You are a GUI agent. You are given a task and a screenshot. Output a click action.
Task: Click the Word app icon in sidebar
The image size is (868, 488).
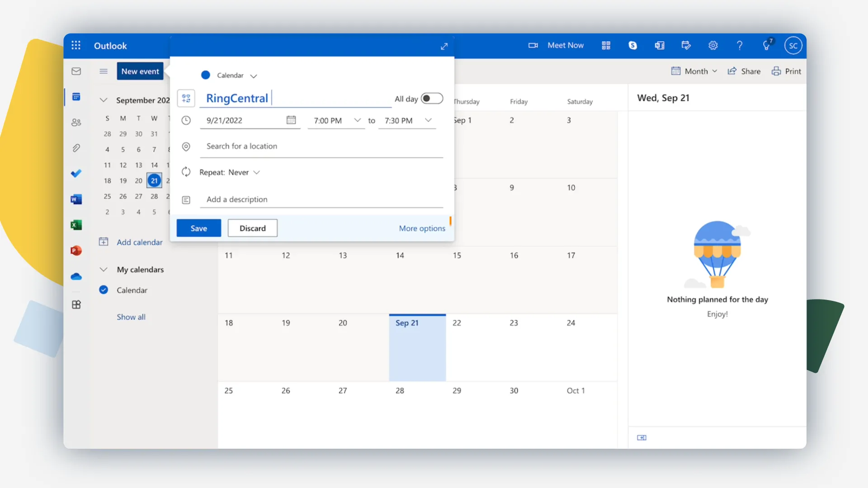pyautogui.click(x=76, y=199)
